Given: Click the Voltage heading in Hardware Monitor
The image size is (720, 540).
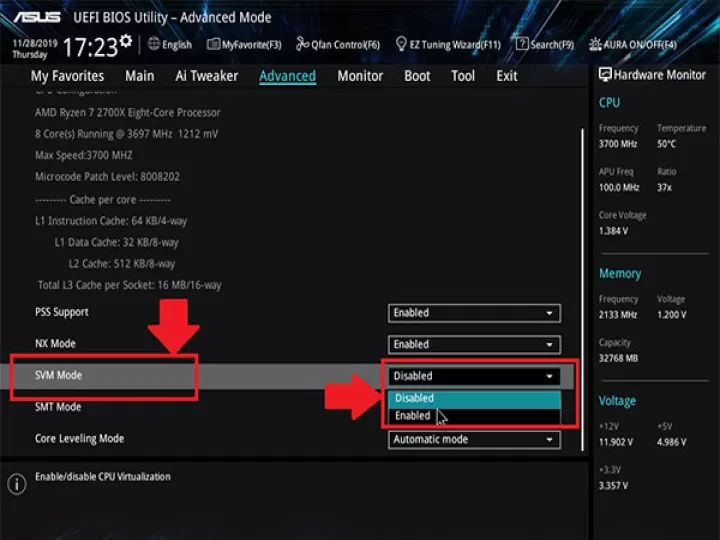Looking at the screenshot, I should pyautogui.click(x=617, y=401).
